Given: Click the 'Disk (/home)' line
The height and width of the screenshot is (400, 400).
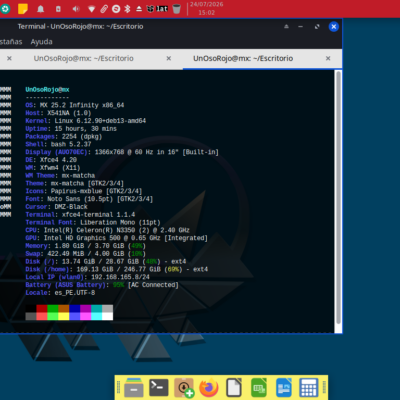Looking at the screenshot, I should pyautogui.click(x=117, y=269).
